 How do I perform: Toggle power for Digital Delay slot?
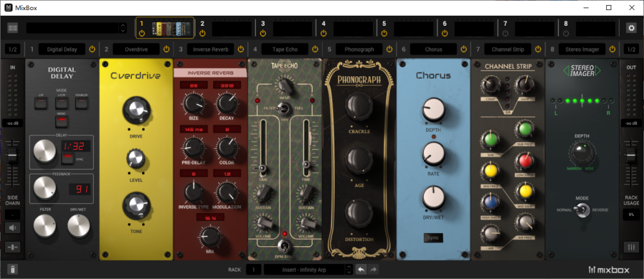(x=92, y=49)
